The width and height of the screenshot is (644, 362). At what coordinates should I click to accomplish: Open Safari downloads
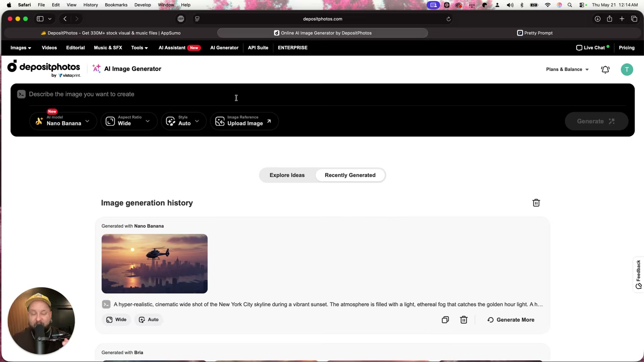(x=597, y=19)
